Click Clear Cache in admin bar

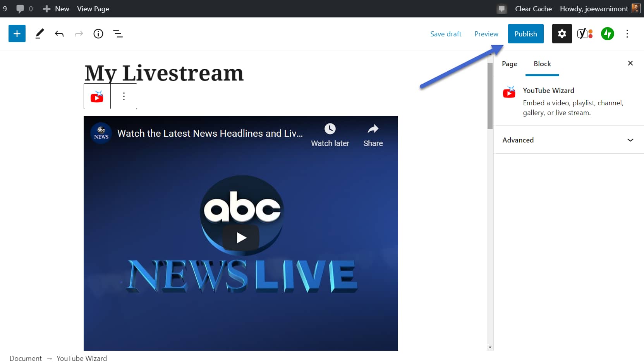tap(533, 9)
